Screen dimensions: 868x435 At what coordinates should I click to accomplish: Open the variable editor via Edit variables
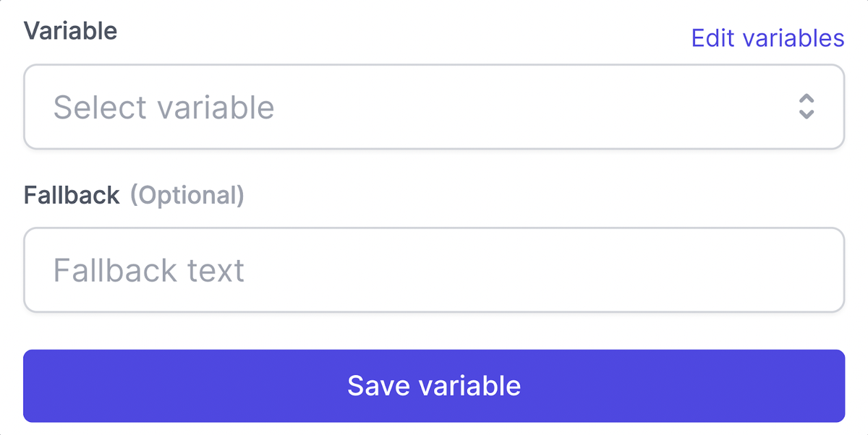pyautogui.click(x=767, y=38)
